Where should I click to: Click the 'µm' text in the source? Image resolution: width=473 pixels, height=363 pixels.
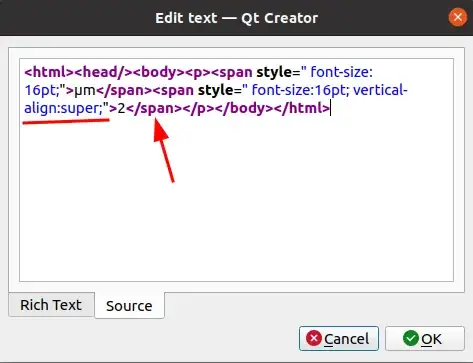coord(85,91)
